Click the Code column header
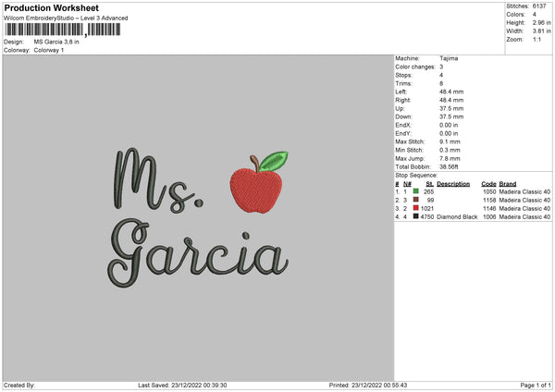Screen dimensions: 555x392 click(488, 183)
